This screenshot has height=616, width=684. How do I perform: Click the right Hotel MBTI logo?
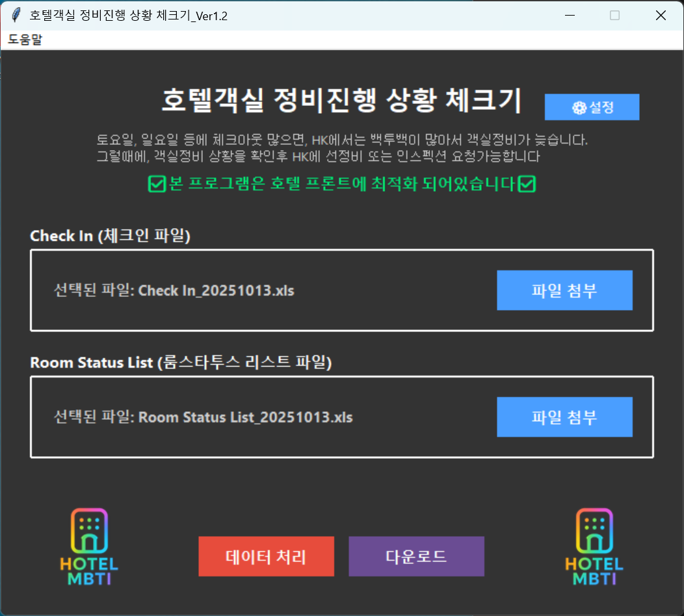pos(594,546)
